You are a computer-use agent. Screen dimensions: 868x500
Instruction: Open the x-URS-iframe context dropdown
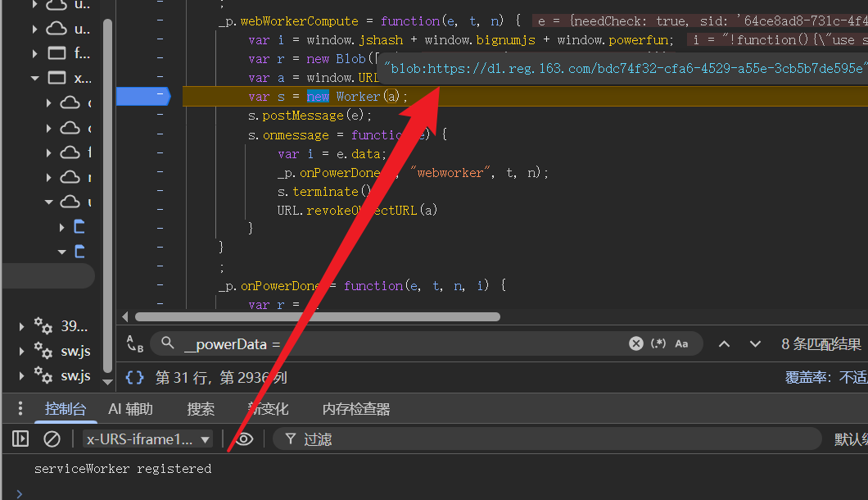point(147,439)
